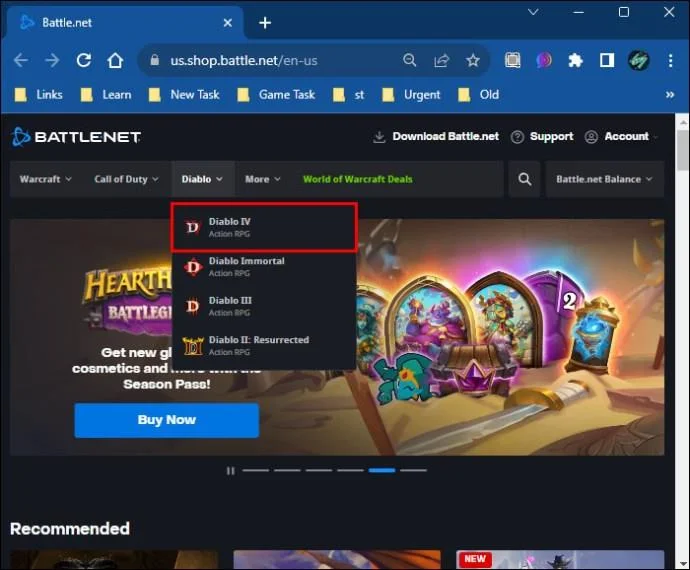Image resolution: width=690 pixels, height=570 pixels.
Task: Click the Diablo III game icon
Action: coord(193,306)
